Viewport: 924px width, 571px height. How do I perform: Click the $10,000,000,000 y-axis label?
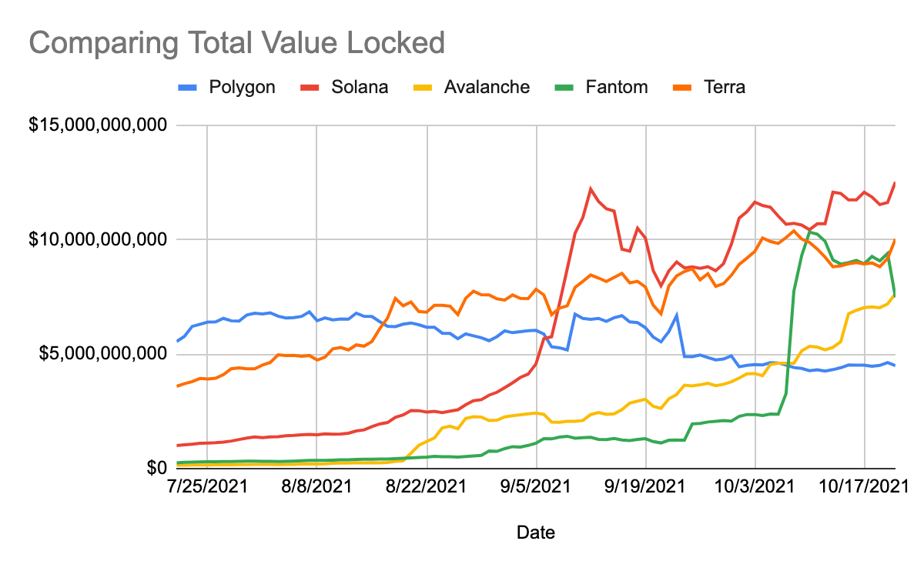(99, 240)
